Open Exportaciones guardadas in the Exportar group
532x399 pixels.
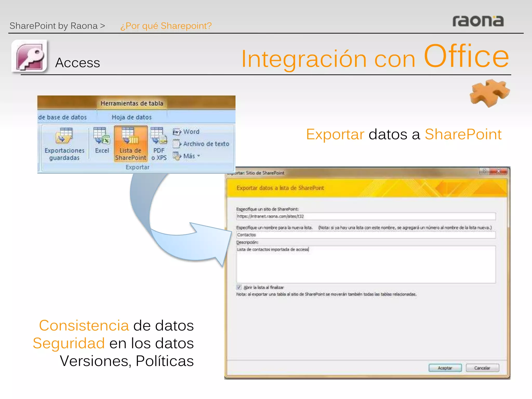pyautogui.click(x=64, y=144)
